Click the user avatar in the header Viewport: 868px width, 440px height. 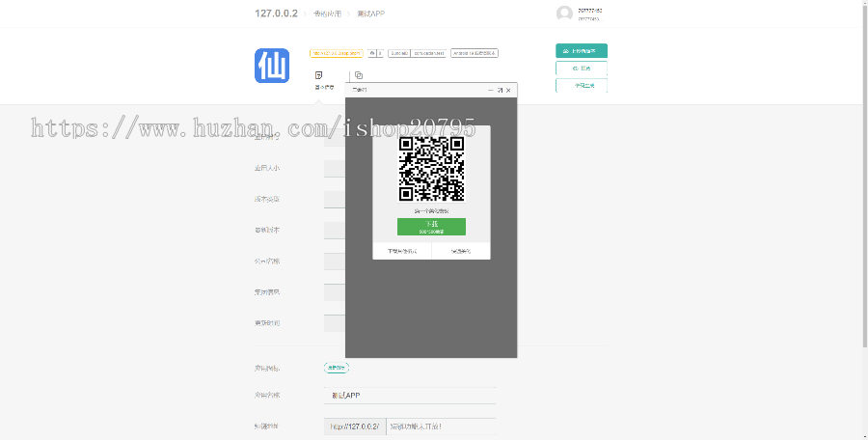pos(564,14)
